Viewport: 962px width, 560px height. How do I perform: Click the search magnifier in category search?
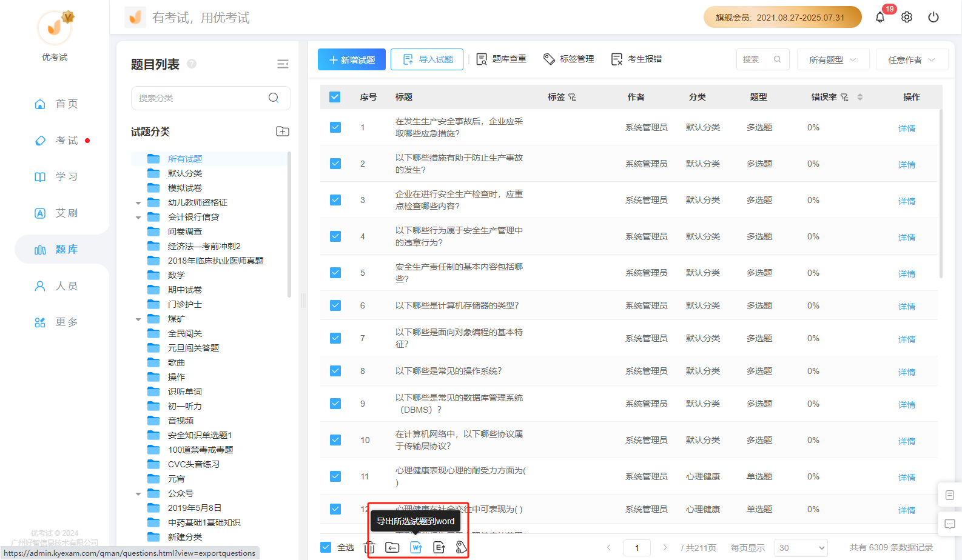click(274, 98)
